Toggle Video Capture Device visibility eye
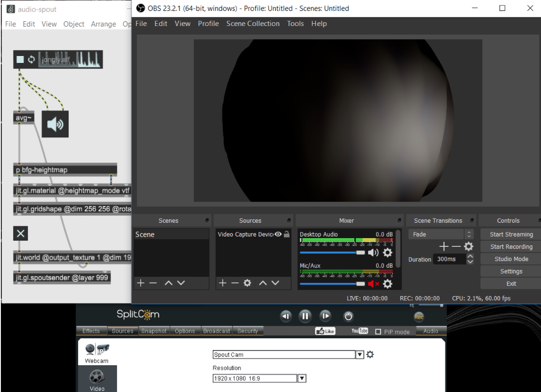Screen dimensions: 541x392 278,234
